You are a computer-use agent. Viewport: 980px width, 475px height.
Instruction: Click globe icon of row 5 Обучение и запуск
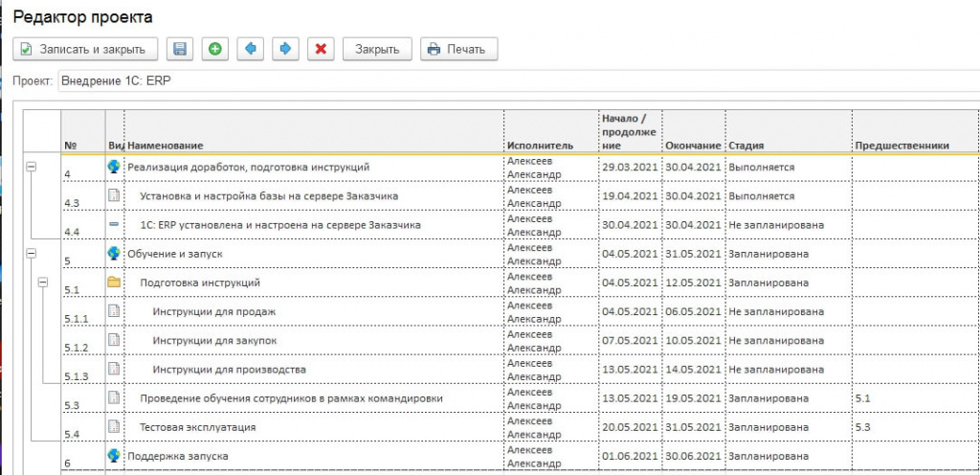[114, 253]
